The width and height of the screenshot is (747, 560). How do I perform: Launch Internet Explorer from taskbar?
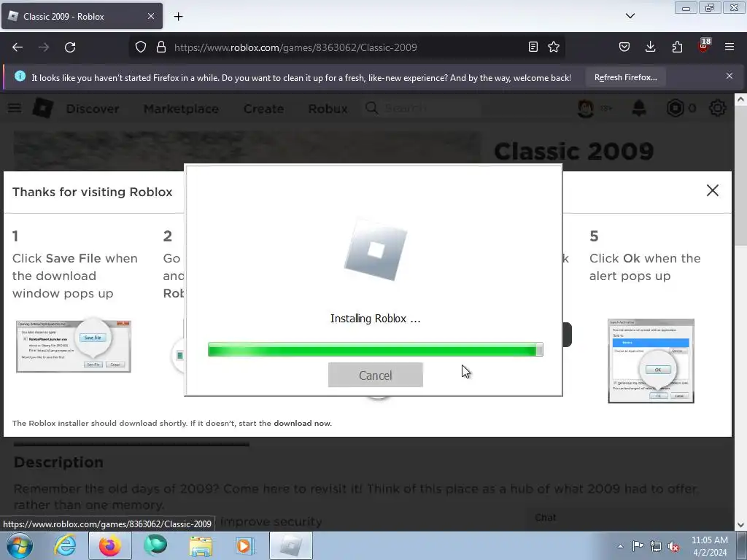click(65, 545)
